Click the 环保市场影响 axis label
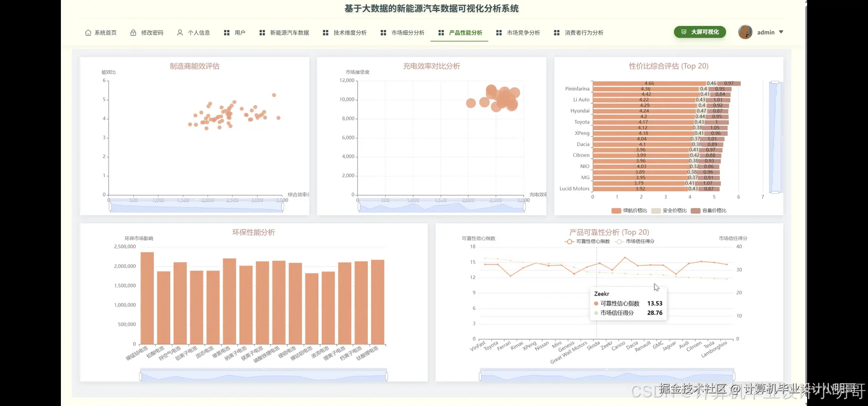This screenshot has width=868, height=406. [139, 238]
